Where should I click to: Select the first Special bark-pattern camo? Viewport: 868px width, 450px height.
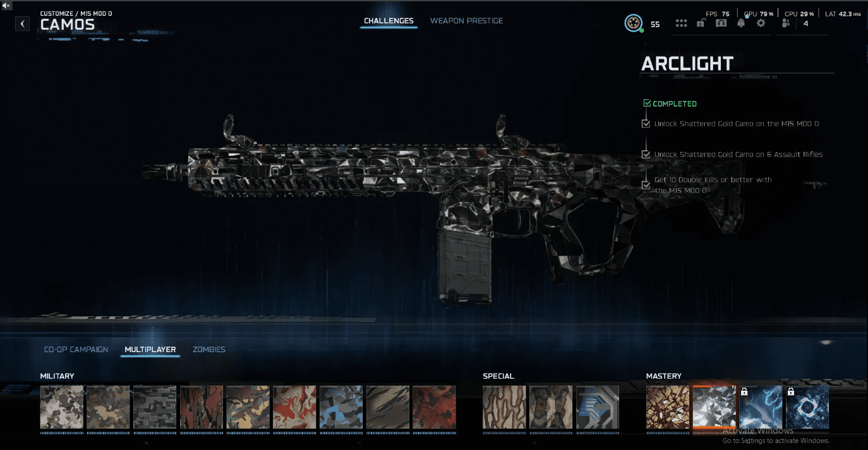coord(504,408)
